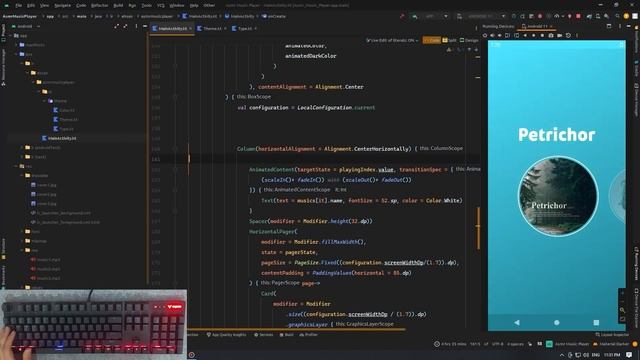Open the File menu
Image resolution: width=640 pixels, height=360 pixels.
(19, 6)
